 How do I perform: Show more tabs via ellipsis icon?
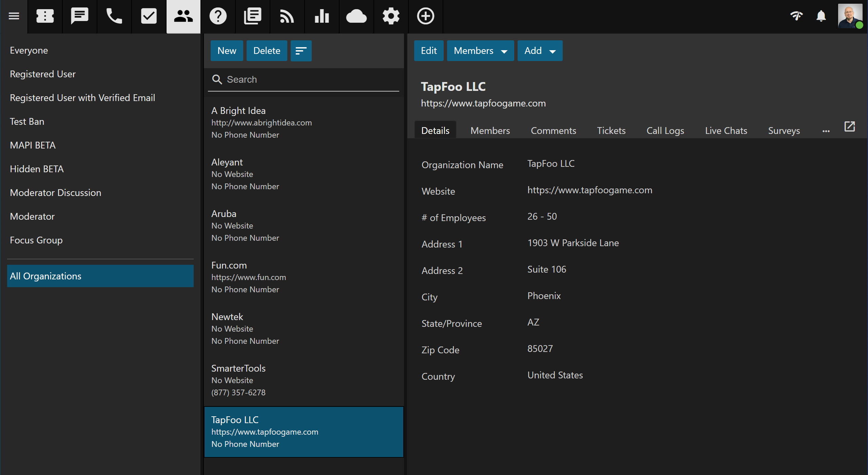point(826,131)
